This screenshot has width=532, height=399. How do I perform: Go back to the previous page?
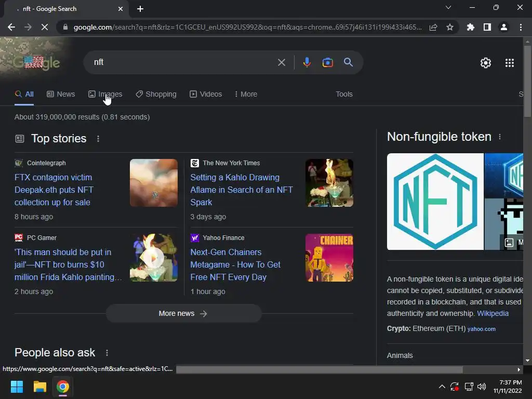pos(11,27)
